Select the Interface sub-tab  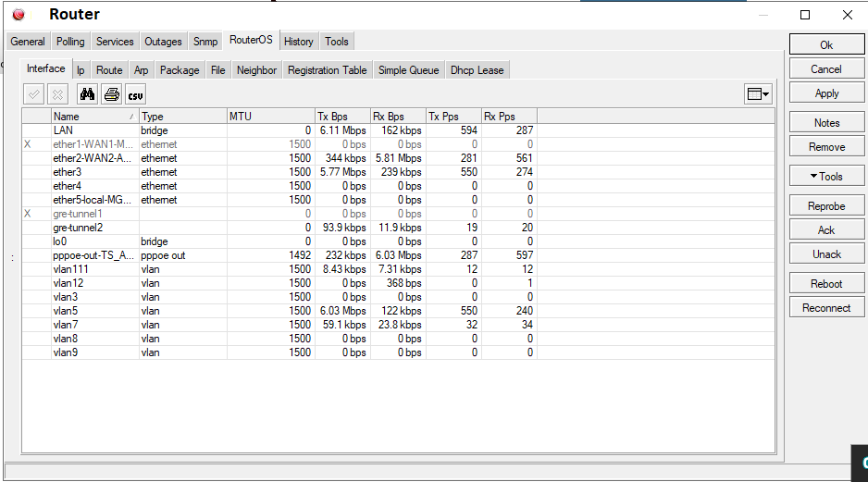pos(46,68)
